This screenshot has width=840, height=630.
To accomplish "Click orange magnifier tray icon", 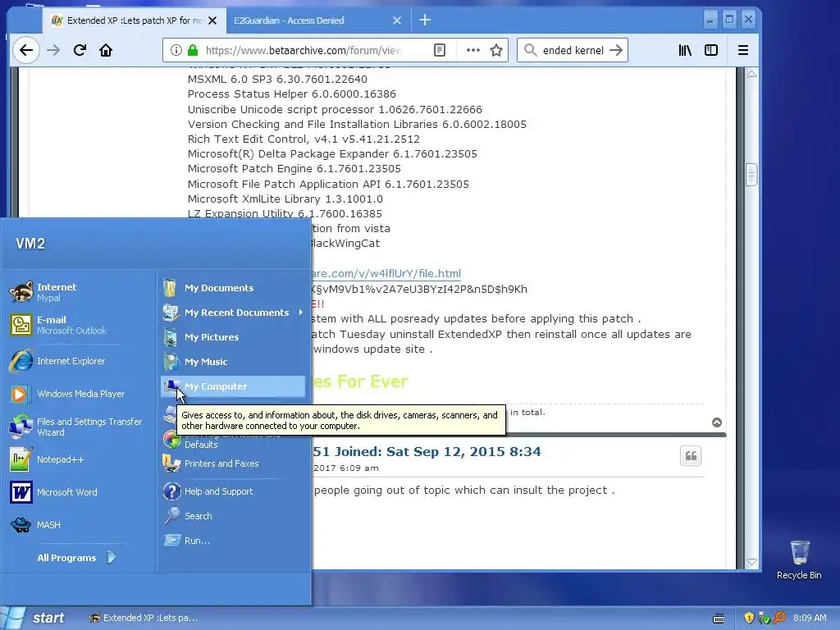I will pyautogui.click(x=779, y=619).
